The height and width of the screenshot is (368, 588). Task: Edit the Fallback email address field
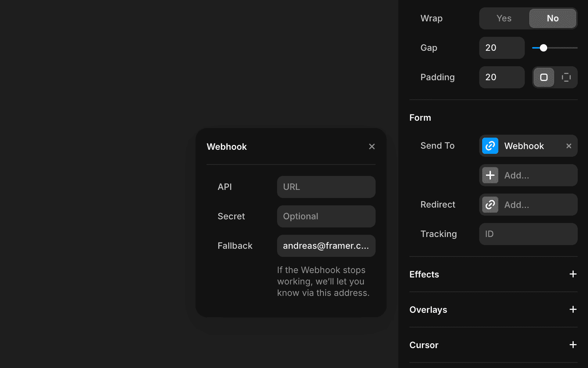tap(326, 246)
